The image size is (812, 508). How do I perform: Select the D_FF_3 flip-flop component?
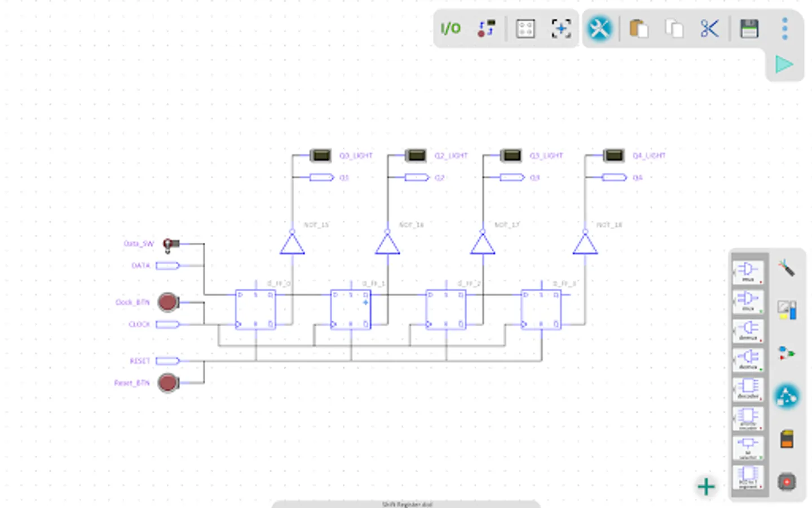coord(541,309)
